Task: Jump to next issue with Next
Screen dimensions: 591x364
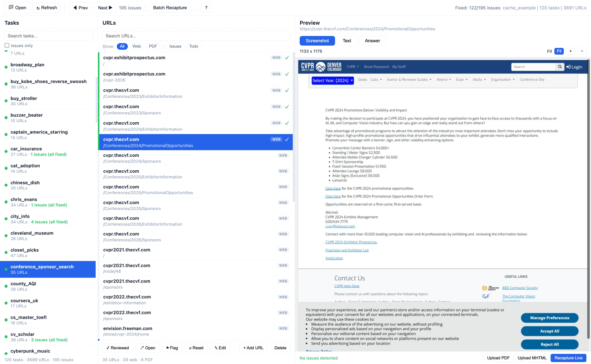Action: tap(105, 8)
